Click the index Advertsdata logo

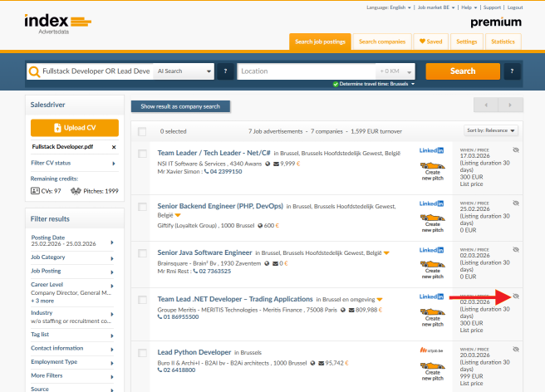click(57, 23)
